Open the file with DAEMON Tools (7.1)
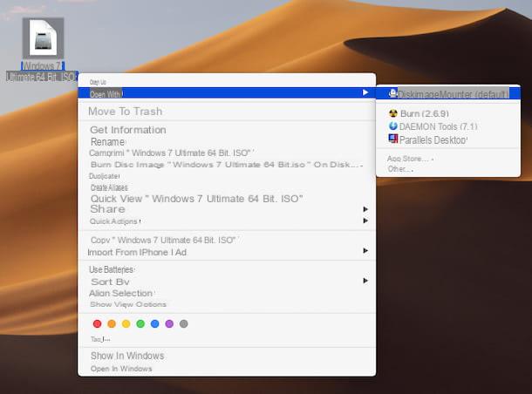The height and width of the screenshot is (394, 532). tap(439, 126)
